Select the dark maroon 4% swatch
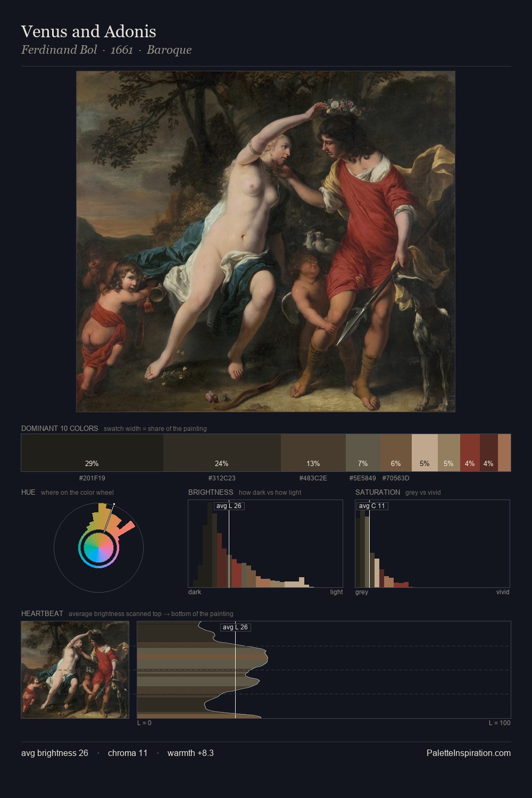Screen dimensions: 532x798 tap(488, 453)
